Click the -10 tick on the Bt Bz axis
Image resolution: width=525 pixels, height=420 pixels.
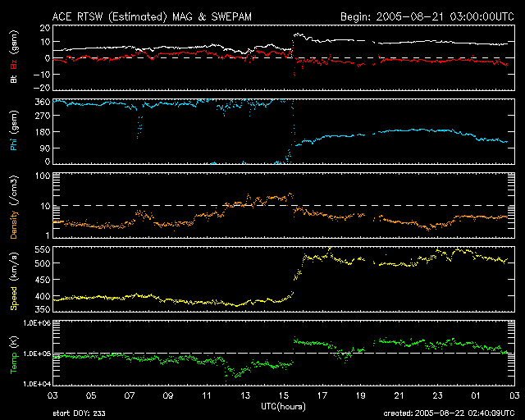pos(42,75)
